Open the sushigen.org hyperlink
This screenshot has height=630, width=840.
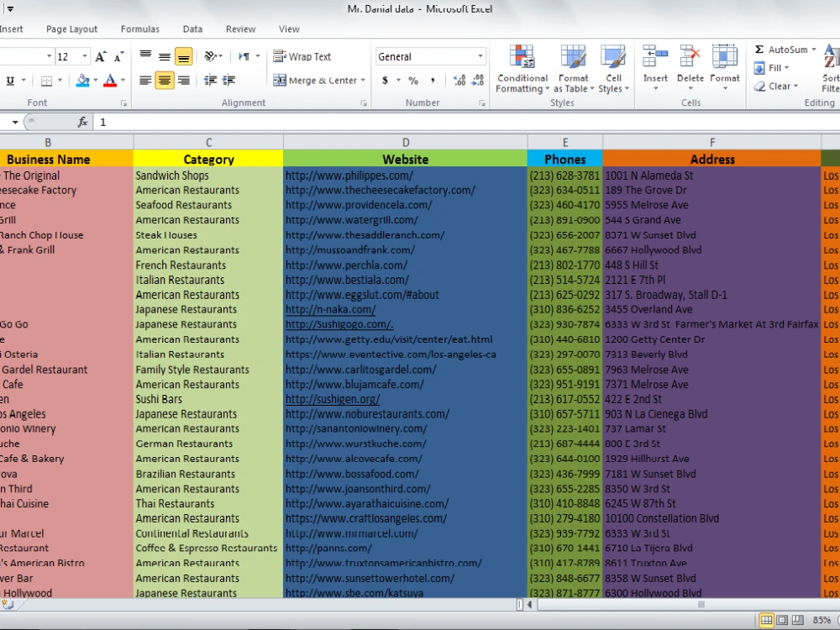pos(332,399)
